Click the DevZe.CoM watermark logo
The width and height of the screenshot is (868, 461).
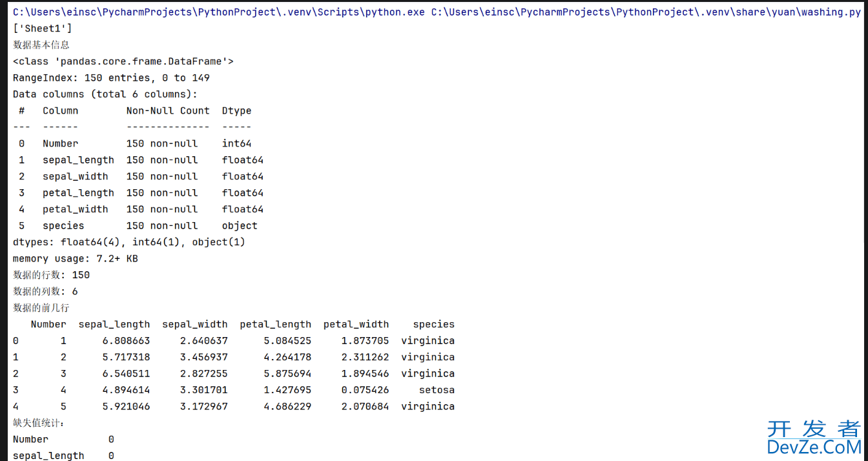(x=814, y=438)
